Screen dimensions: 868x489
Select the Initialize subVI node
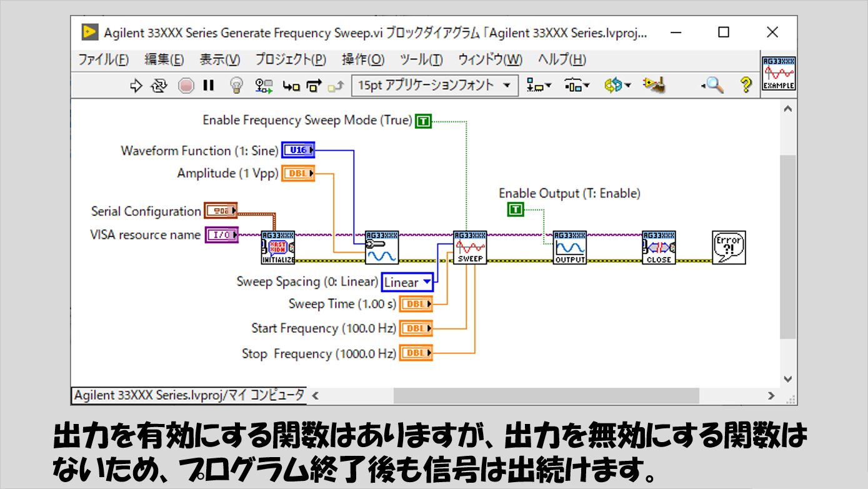pos(277,248)
